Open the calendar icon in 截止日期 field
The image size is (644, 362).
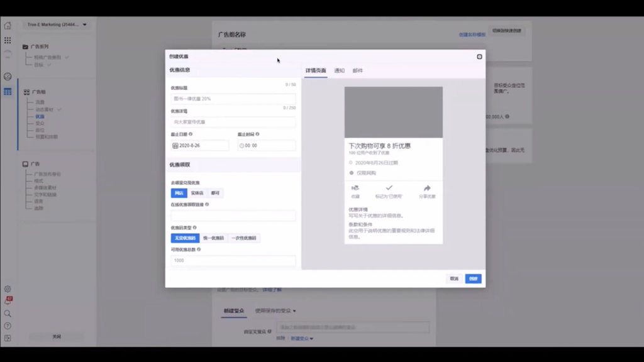click(175, 146)
